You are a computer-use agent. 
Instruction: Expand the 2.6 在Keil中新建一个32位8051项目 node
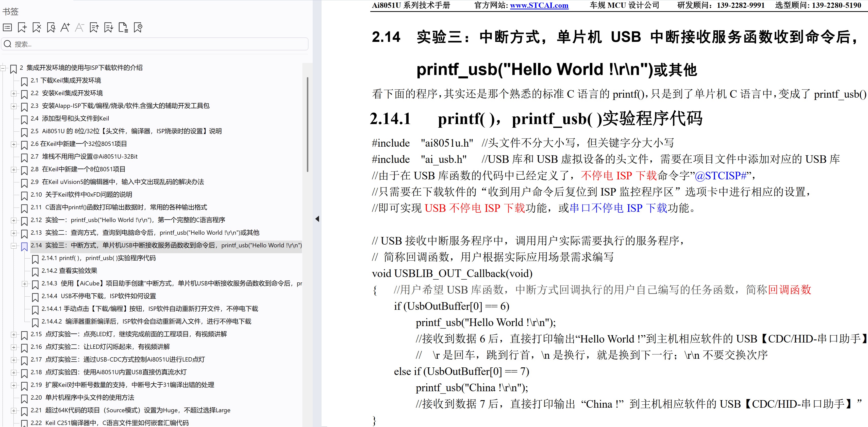coord(14,144)
